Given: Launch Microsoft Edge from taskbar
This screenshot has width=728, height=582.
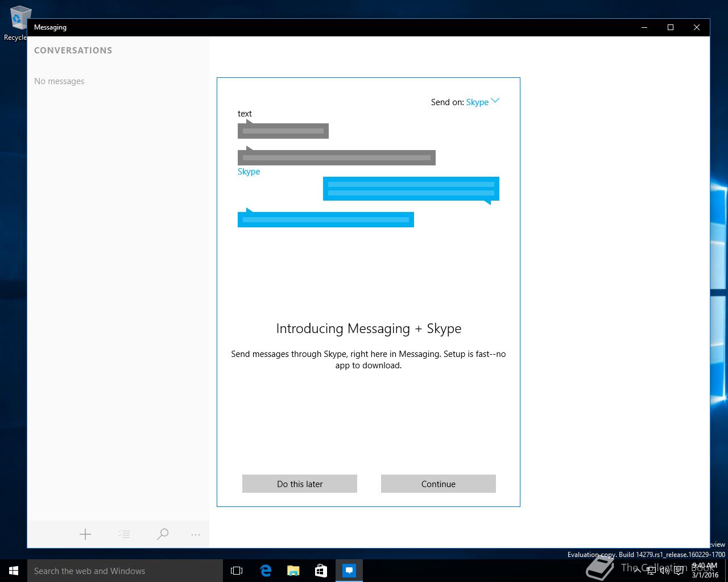Looking at the screenshot, I should (x=266, y=571).
